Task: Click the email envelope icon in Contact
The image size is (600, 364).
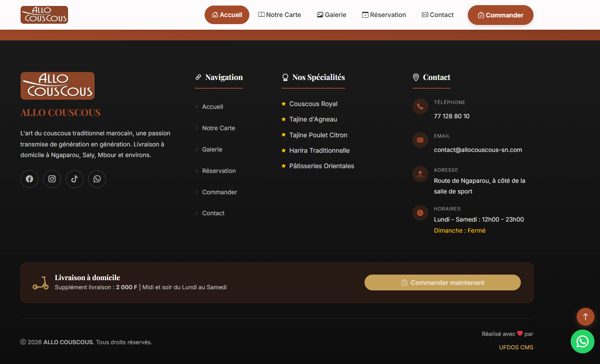Action: pyautogui.click(x=420, y=140)
